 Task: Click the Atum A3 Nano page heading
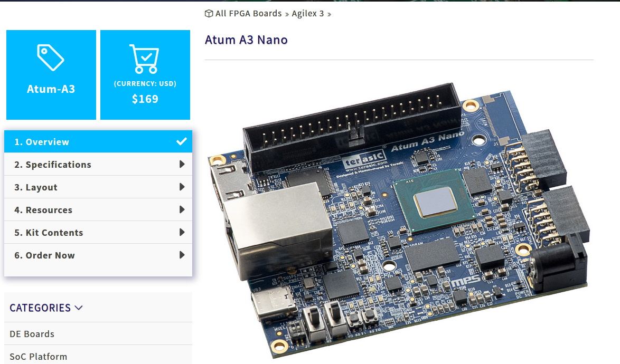click(x=246, y=40)
